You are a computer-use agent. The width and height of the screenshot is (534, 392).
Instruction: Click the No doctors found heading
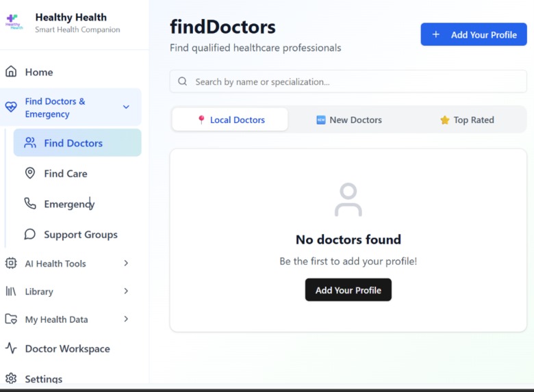(x=348, y=239)
